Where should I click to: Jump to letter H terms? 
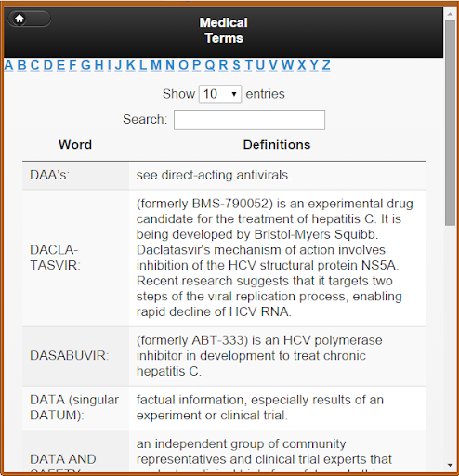point(99,65)
